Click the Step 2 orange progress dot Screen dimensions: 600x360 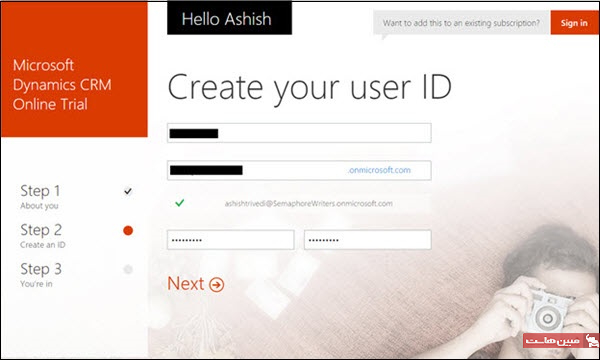coord(128,230)
